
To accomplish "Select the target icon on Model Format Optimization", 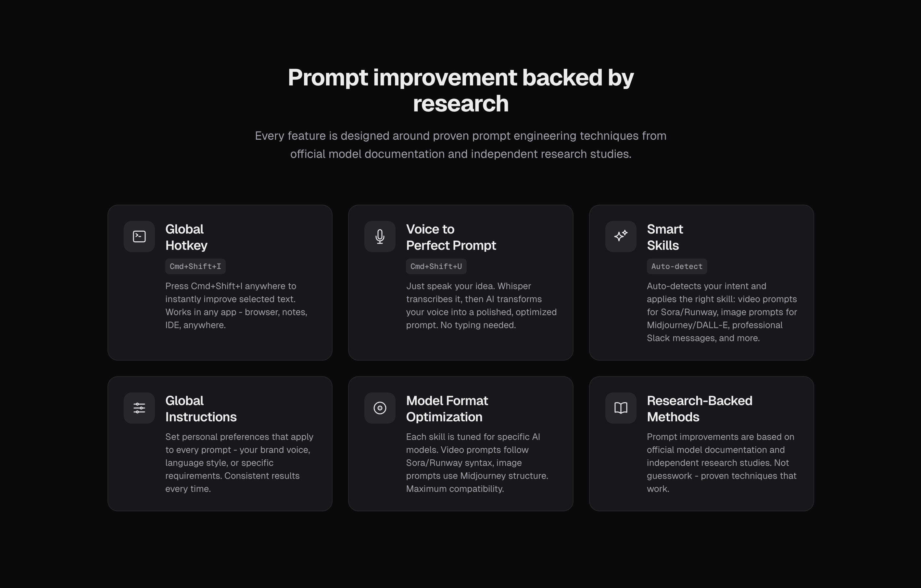I will pos(379,408).
